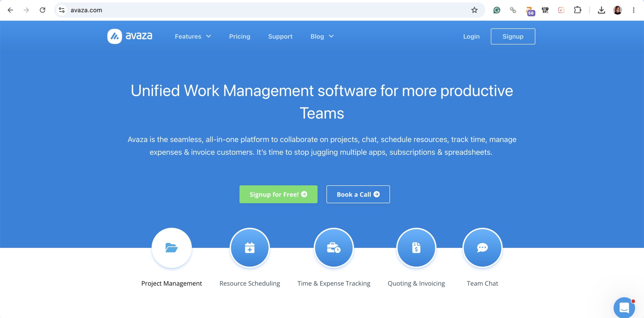Bookmark this page with the star icon
Image resolution: width=644 pixels, height=318 pixels.
coord(474,10)
